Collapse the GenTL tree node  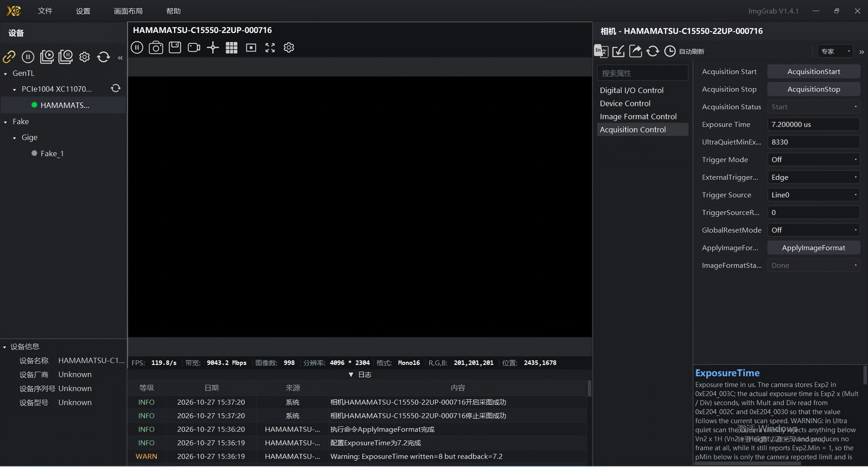tap(5, 73)
